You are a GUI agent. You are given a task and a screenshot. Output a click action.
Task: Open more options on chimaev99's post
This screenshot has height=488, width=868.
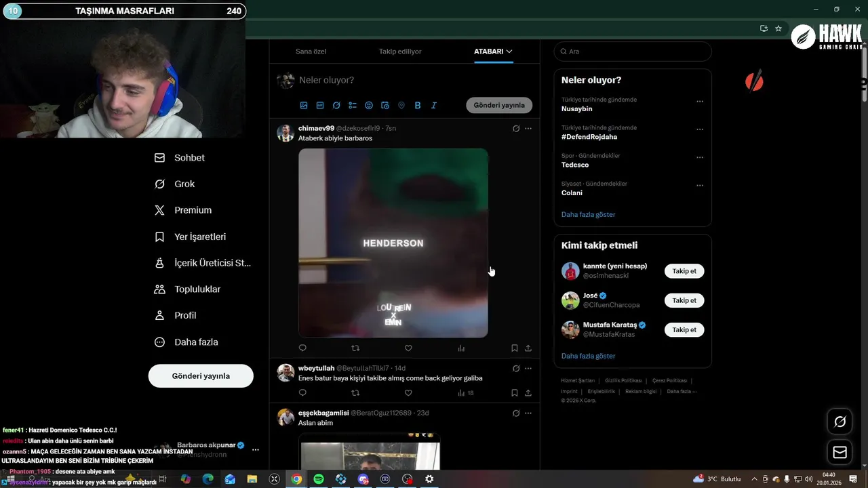coord(528,129)
